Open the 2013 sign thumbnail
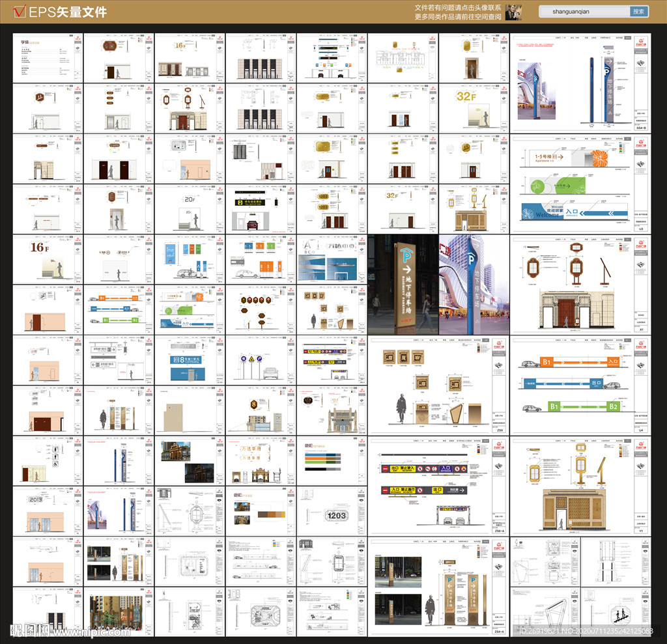 tap(48, 511)
